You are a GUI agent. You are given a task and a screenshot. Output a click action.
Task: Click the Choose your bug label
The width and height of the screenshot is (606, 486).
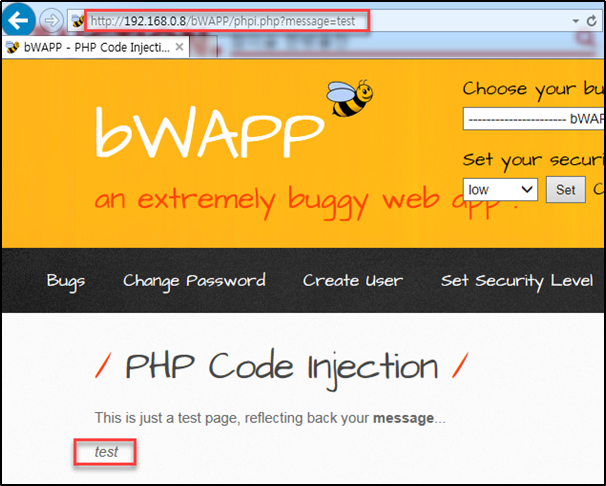click(534, 89)
